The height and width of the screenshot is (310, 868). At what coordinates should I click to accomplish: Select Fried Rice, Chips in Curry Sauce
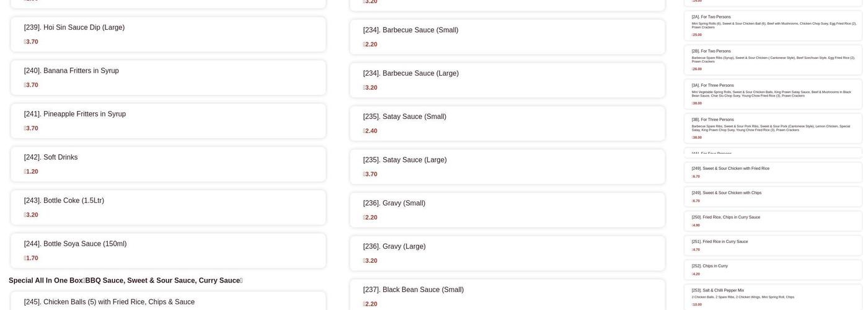click(x=773, y=221)
